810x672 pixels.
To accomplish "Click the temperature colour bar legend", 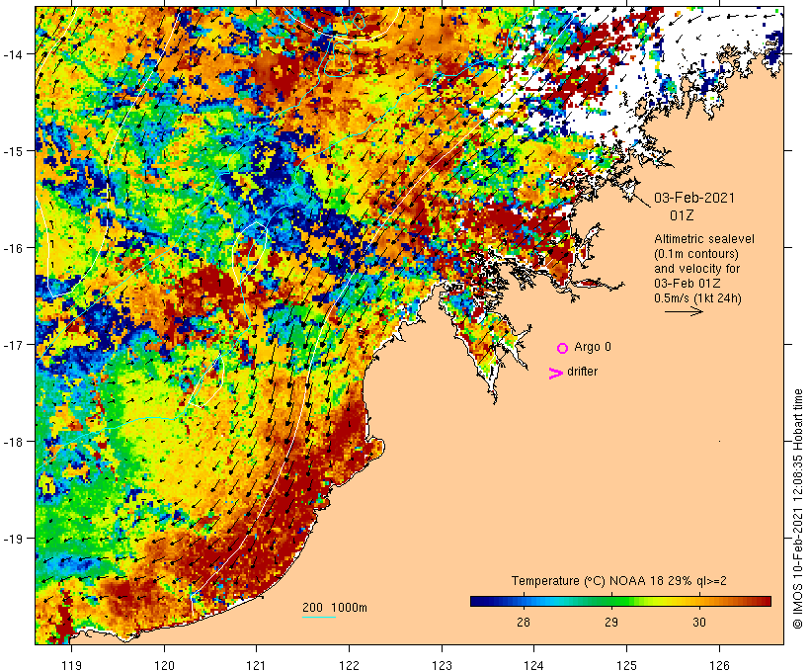I will [620, 601].
